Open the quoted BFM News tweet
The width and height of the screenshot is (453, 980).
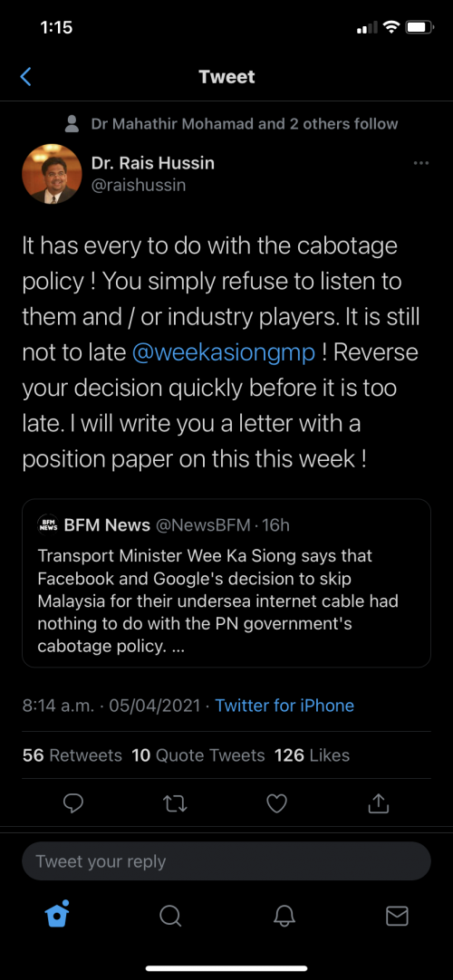pyautogui.click(x=226, y=583)
